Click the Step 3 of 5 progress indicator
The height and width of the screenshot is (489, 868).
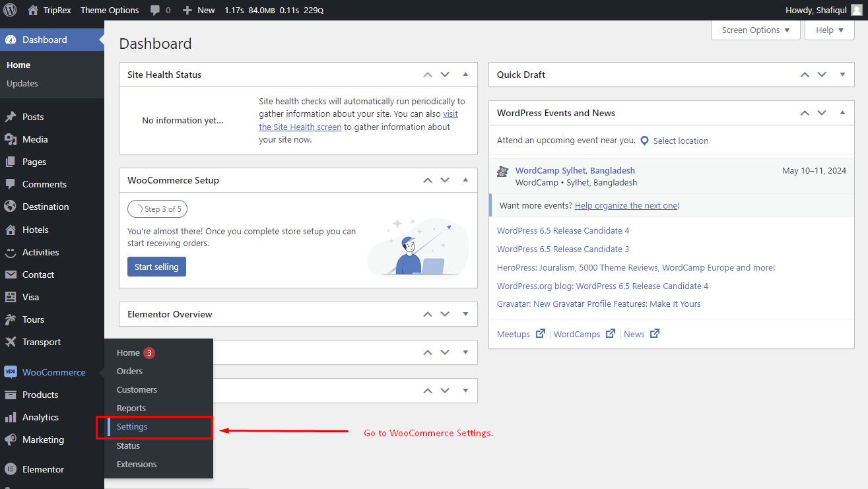pos(157,209)
